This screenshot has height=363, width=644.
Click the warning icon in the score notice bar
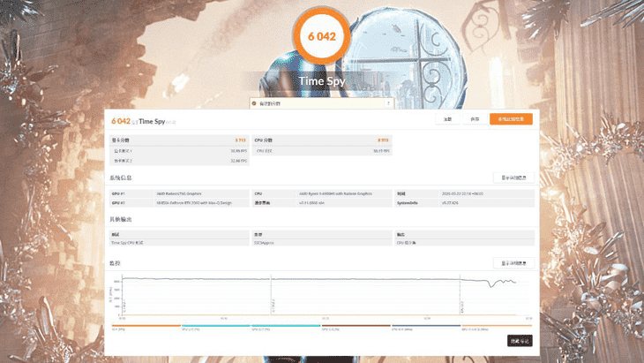[254, 103]
